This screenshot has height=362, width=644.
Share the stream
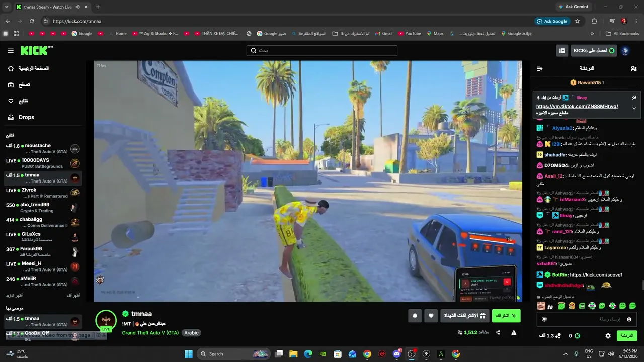(x=498, y=332)
